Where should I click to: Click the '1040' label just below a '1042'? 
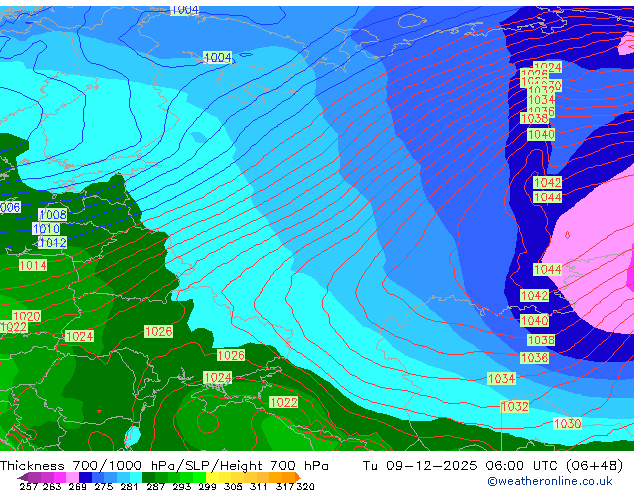point(535,321)
